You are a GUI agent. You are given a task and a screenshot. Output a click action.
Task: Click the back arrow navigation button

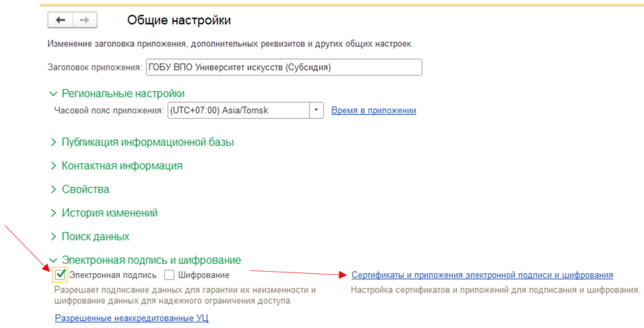pyautogui.click(x=60, y=20)
